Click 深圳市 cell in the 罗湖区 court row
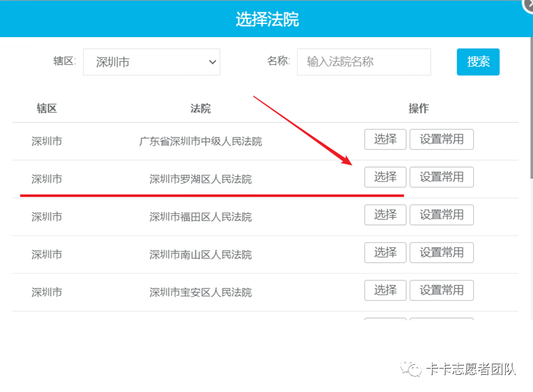This screenshot has width=533, height=392. 47,179
